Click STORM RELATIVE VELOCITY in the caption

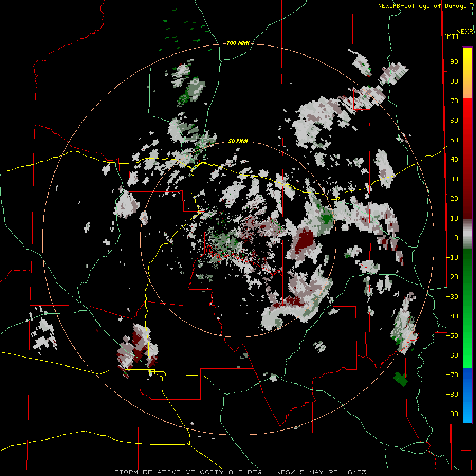[169, 472]
